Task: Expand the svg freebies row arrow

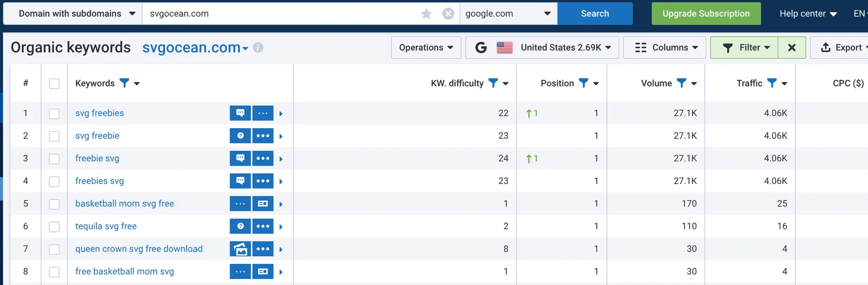Action: coord(281,113)
